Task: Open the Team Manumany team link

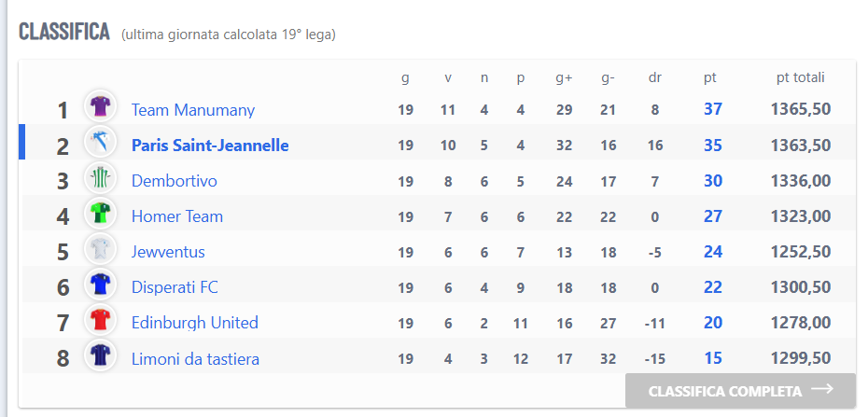Action: [192, 110]
